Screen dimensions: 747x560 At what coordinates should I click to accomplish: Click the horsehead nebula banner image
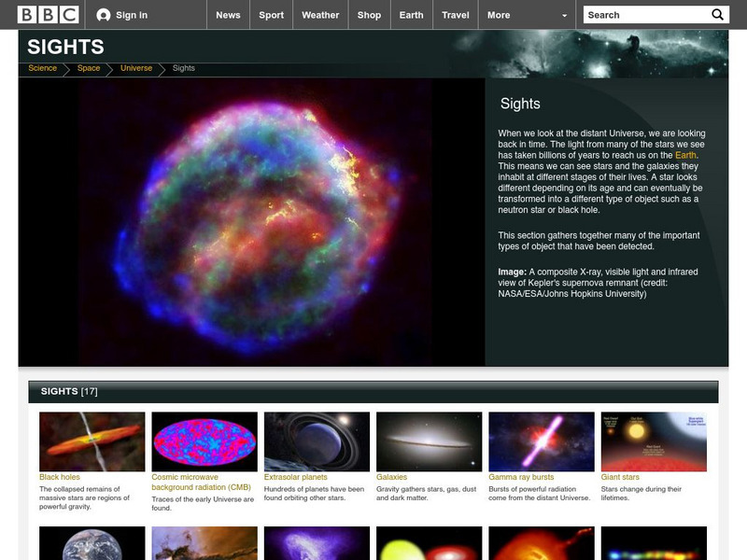(590, 54)
